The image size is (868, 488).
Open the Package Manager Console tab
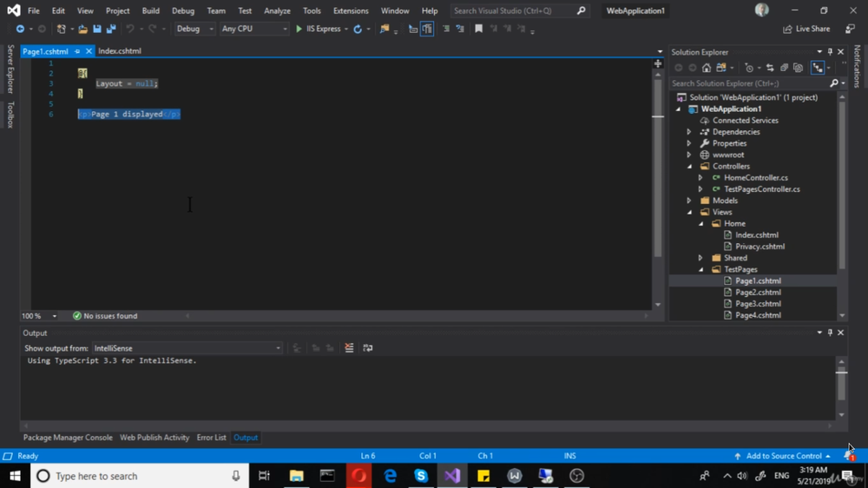[68, 437]
